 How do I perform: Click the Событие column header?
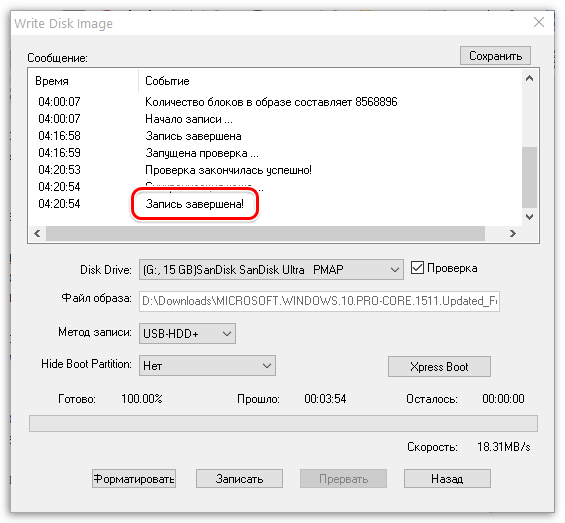(x=167, y=81)
